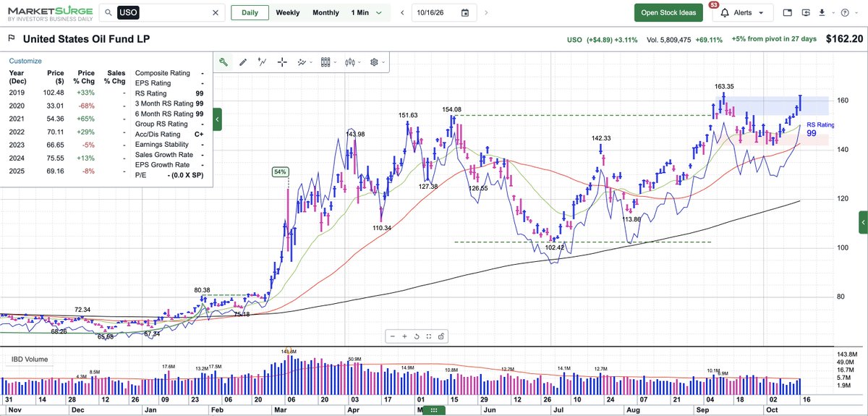
Task: Click the Open Stock Ideas button
Action: coord(668,13)
